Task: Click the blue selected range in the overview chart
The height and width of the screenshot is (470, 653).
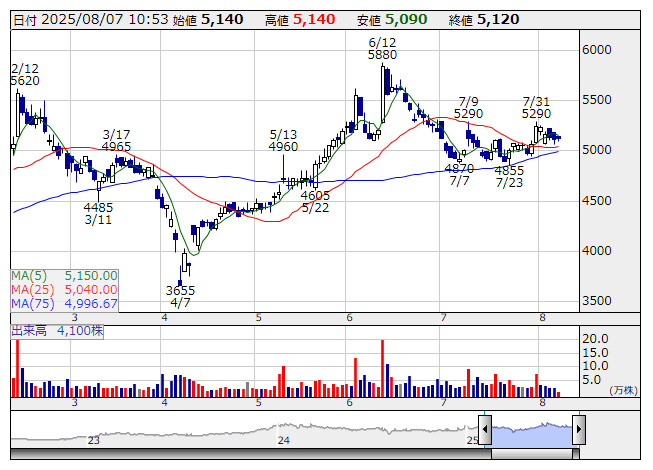Action: pos(531,431)
